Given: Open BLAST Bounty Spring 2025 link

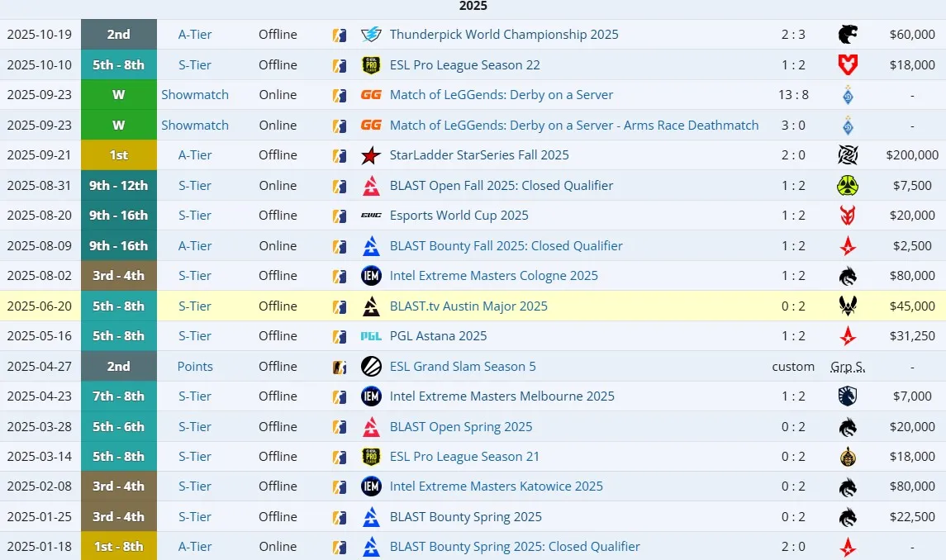Looking at the screenshot, I should click(466, 516).
